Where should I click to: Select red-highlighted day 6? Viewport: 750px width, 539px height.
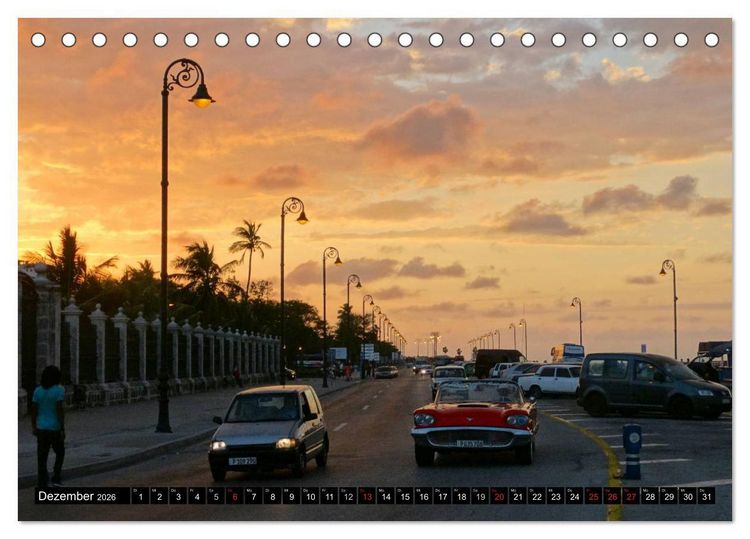234,496
